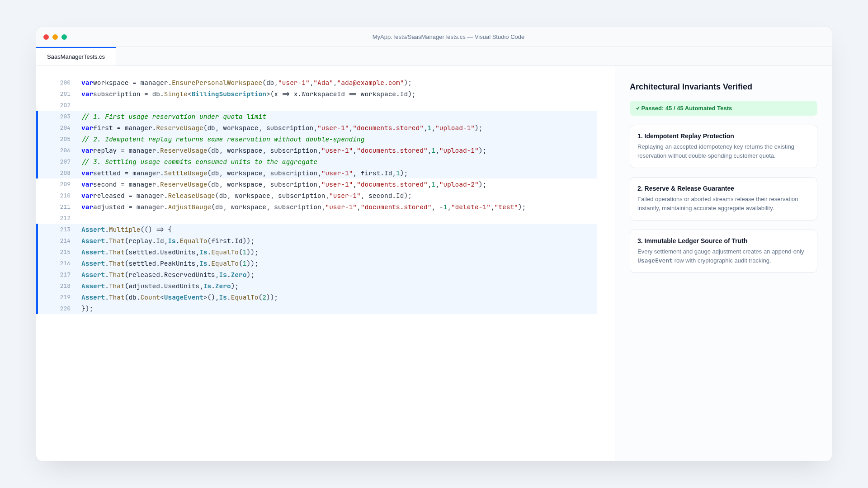Open the Reserve & Release Guarantee card

coord(723,199)
